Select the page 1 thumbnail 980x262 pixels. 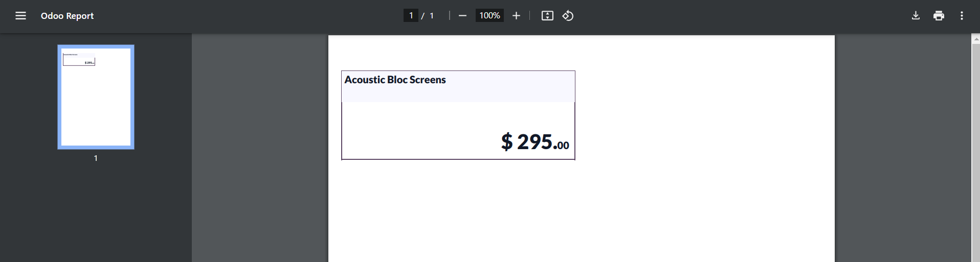[x=96, y=97]
